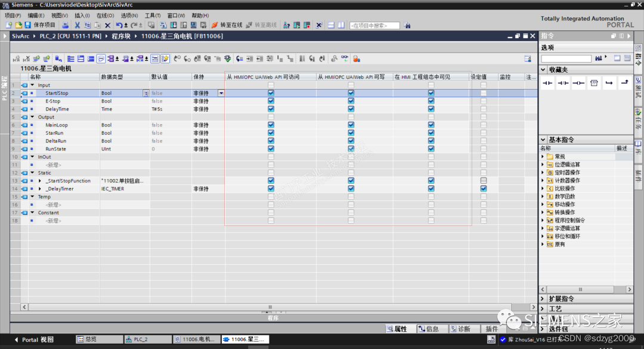Click the empty box favorite icon
The width and height of the screenshot is (644, 349).
point(594,83)
